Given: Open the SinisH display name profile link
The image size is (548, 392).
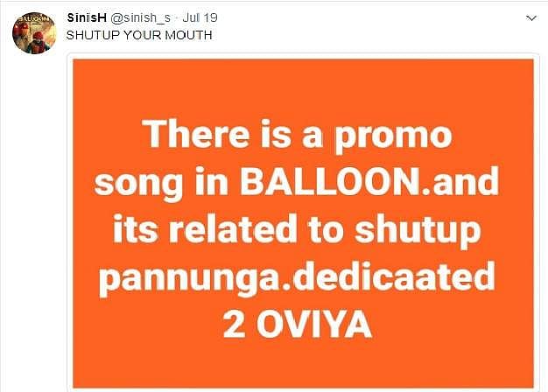Looking at the screenshot, I should [87, 17].
